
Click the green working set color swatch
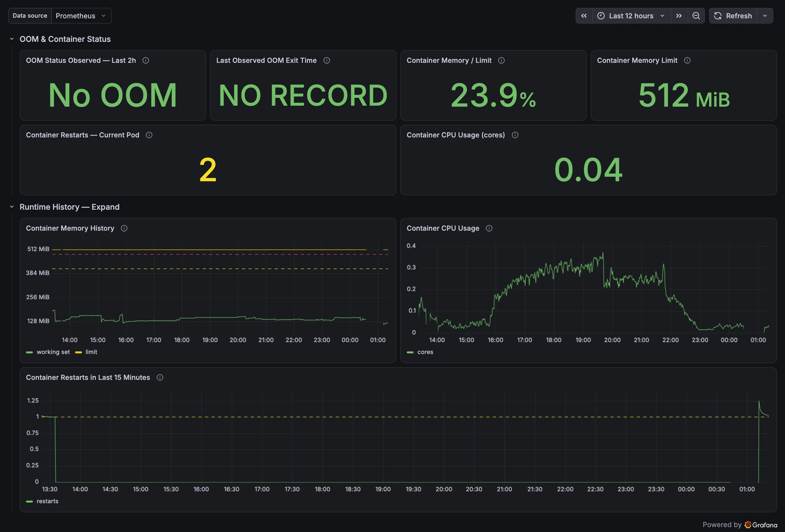tap(29, 352)
